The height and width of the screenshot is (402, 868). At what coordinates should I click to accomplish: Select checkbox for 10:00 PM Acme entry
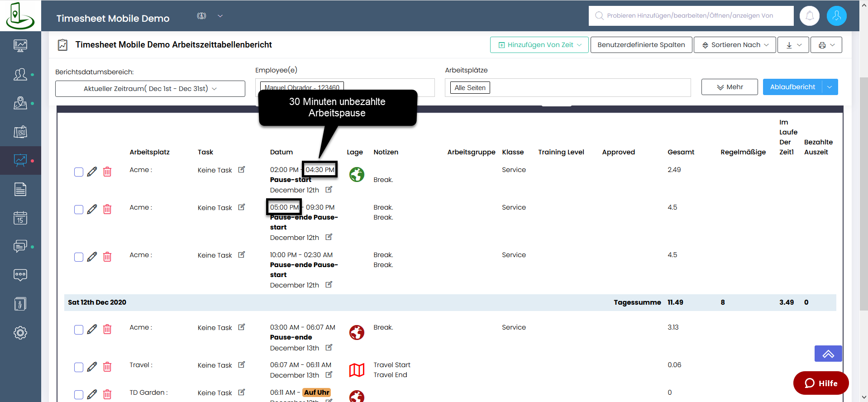(79, 257)
